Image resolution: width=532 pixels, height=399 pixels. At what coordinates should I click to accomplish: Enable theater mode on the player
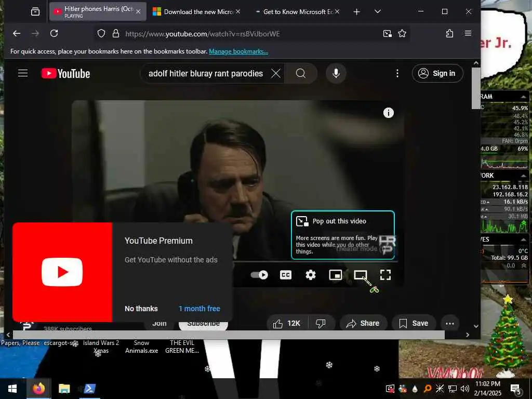point(361,275)
